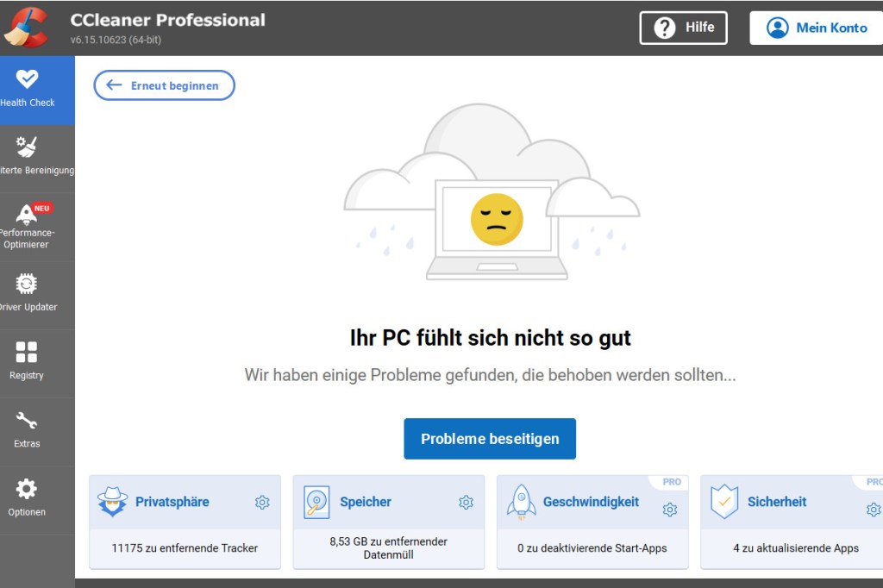Open the Optionen settings section

[x=37, y=500]
